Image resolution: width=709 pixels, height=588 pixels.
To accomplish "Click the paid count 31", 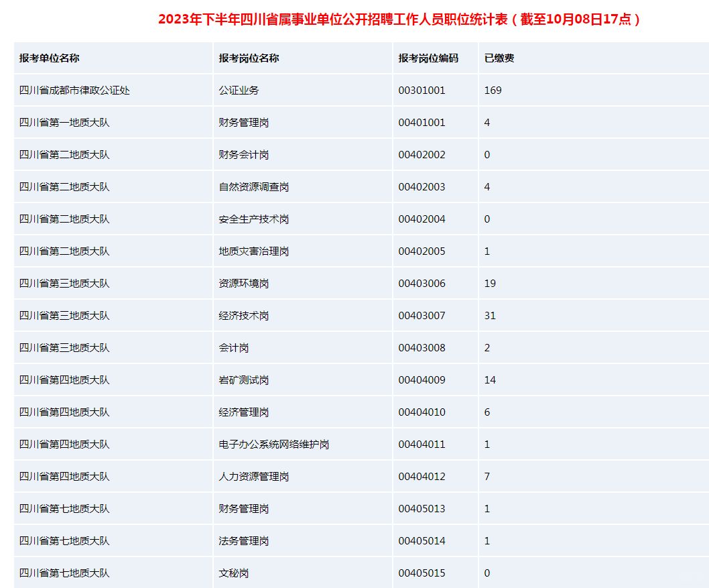I will [490, 315].
